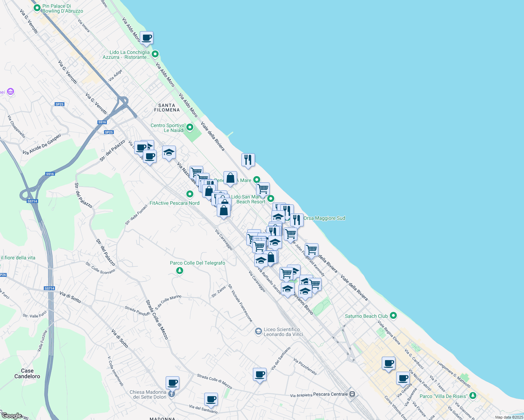524x420 pixels.
Task: Open the Pin Palace Di Bowling D'Abruzzo pin
Action: 37,8
